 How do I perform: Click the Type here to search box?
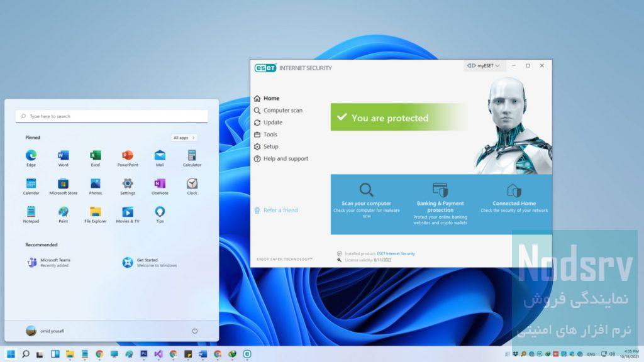[x=111, y=116]
